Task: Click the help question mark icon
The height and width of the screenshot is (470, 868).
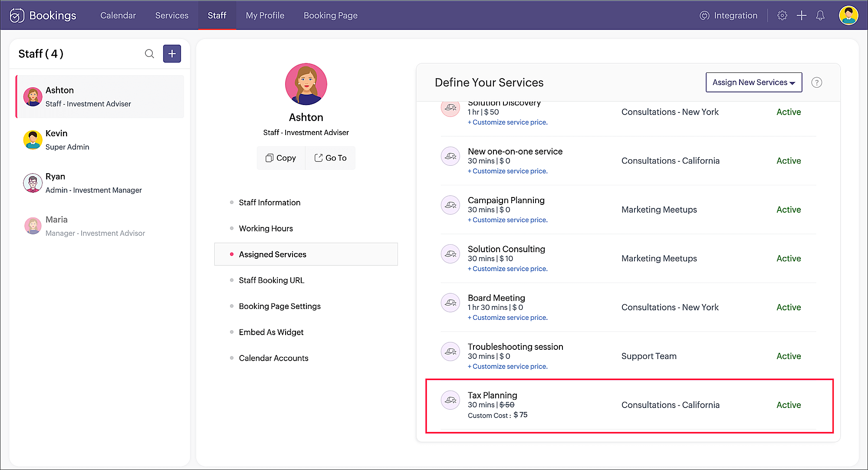Action: coord(816,82)
